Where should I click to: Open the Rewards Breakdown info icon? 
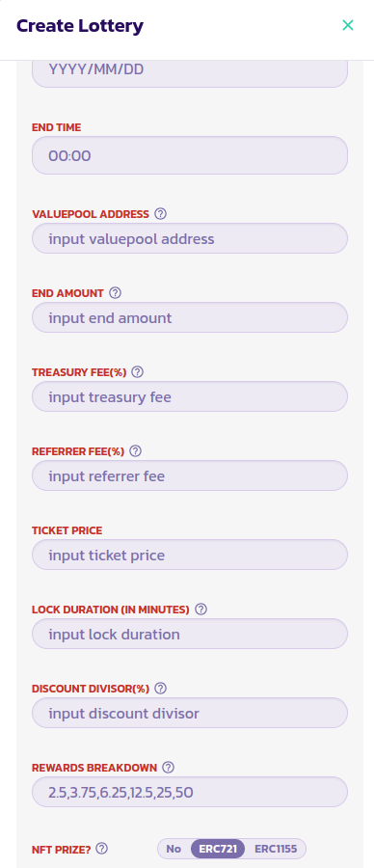[x=169, y=768]
